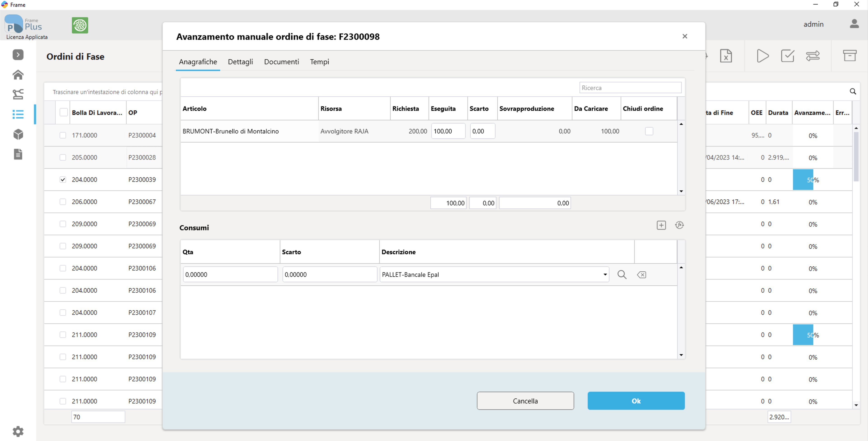The width and height of the screenshot is (868, 441).
Task: Switch to the Dettagli tab
Action: tap(240, 62)
